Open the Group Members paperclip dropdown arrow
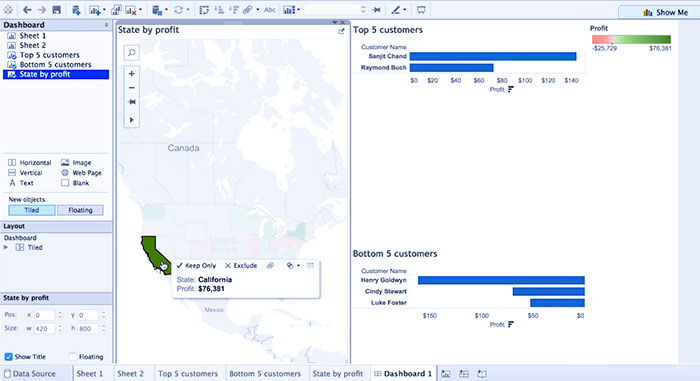 [258, 9]
